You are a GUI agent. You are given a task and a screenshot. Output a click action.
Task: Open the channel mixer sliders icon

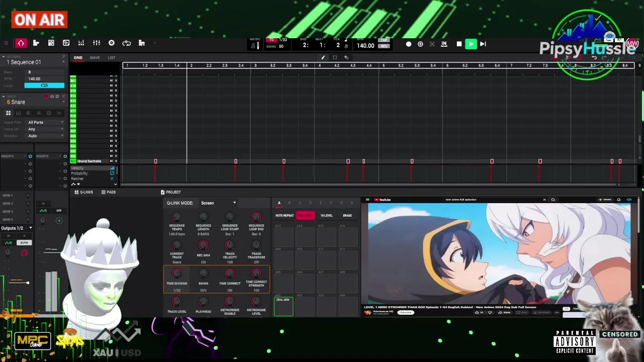97,43
